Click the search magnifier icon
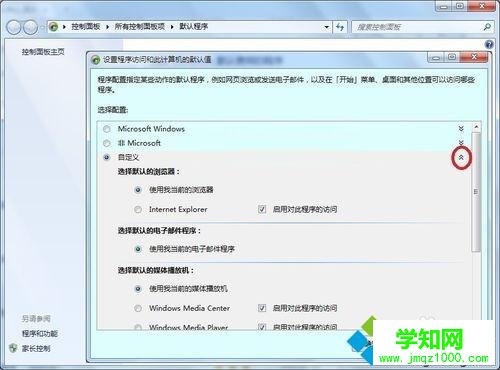This screenshot has height=370, width=500. coord(487,27)
